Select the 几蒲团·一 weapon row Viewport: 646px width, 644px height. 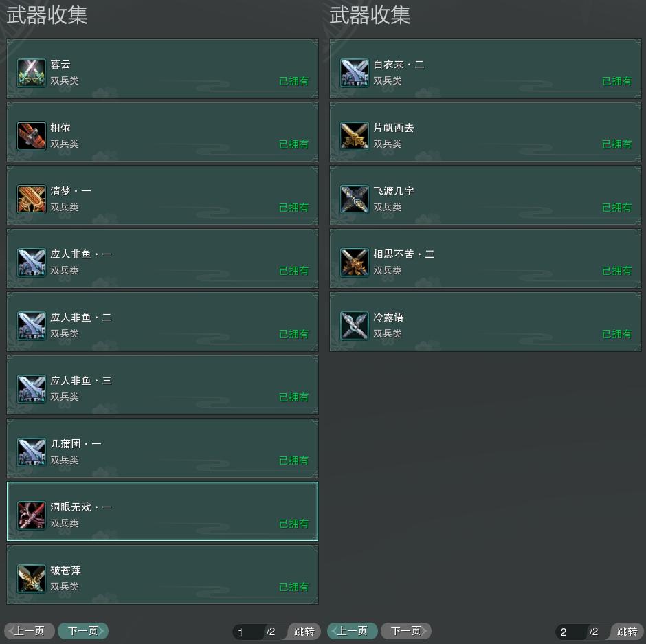pyautogui.click(x=162, y=448)
